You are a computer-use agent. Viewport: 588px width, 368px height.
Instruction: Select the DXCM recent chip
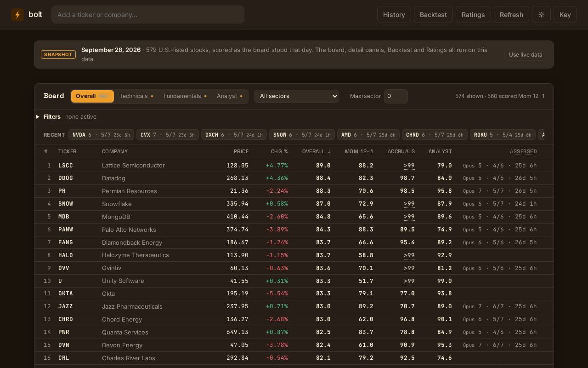(234, 135)
